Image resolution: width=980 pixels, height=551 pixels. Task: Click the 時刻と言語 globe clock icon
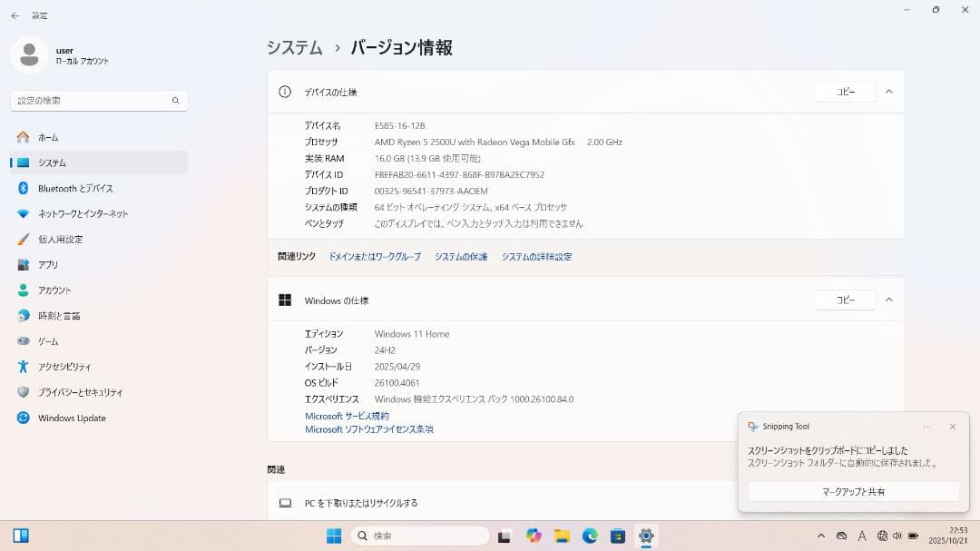(23, 316)
